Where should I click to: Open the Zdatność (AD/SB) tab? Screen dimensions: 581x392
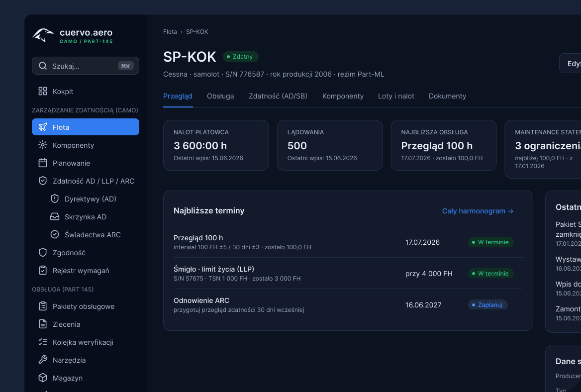click(278, 96)
